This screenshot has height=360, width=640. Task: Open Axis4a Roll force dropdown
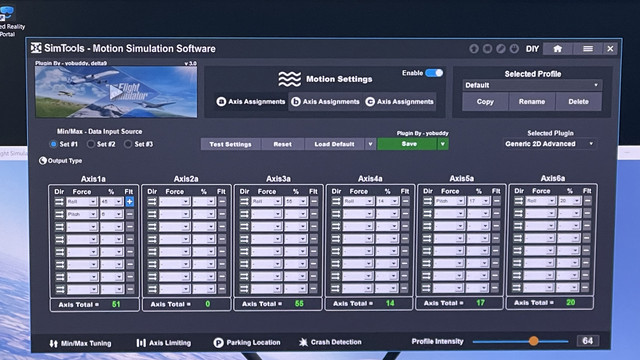pyautogui.click(x=358, y=201)
